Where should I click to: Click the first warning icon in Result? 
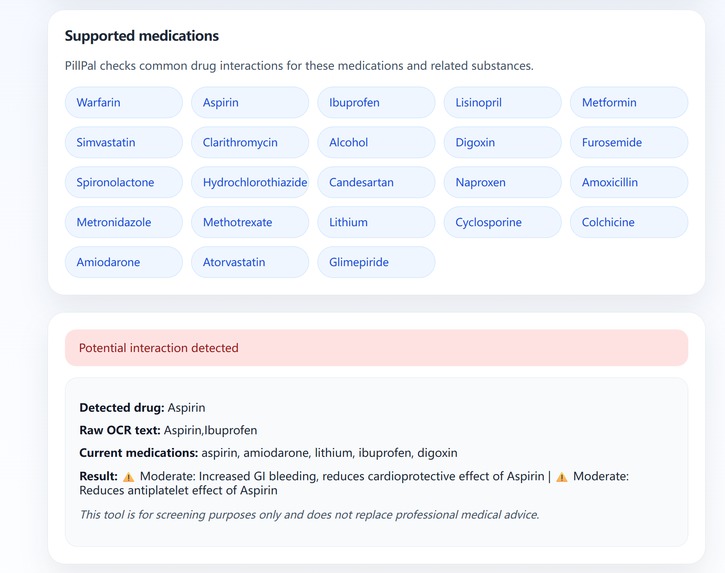pos(129,477)
